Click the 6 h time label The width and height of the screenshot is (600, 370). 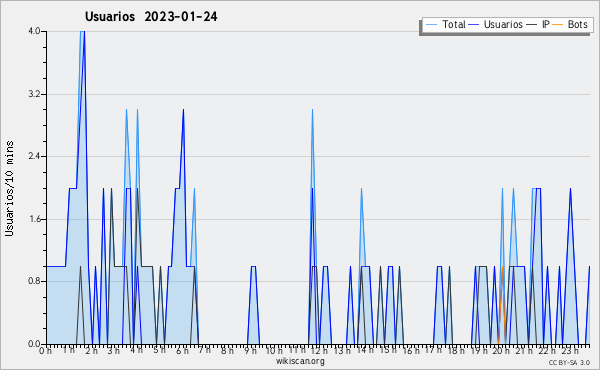[x=182, y=350]
